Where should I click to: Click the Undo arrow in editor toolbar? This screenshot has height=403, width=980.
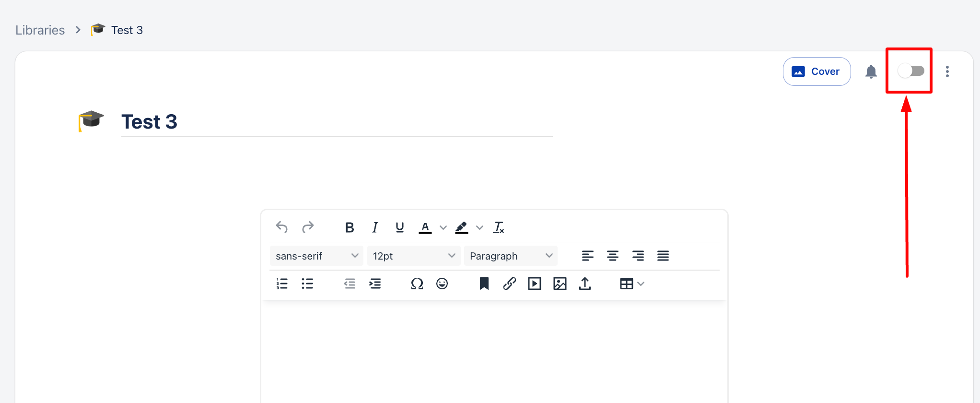282,227
